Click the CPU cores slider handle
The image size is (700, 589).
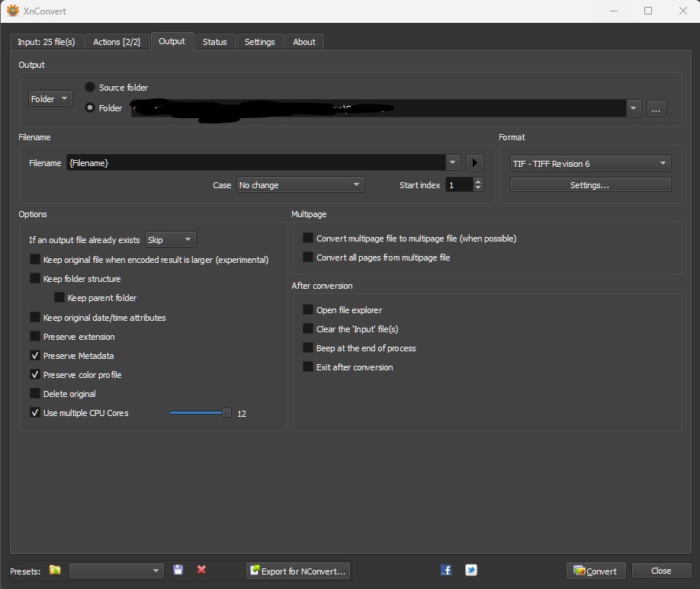coord(226,413)
